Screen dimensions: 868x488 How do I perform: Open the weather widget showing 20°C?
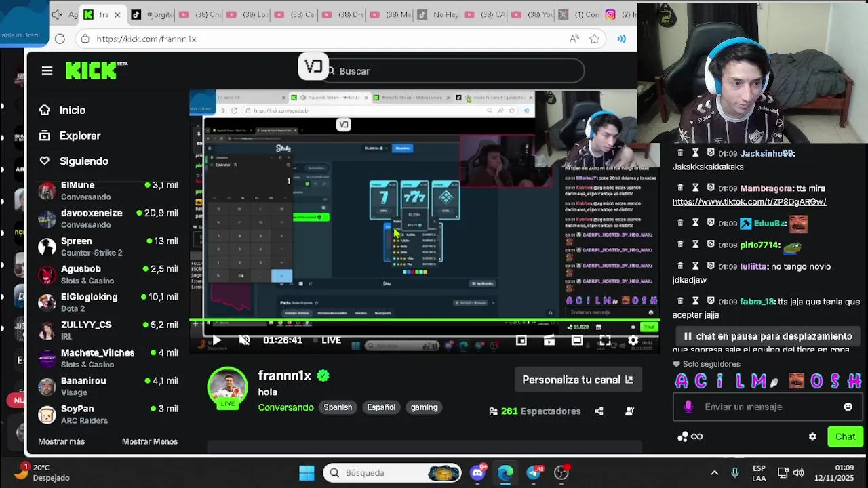[42, 472]
